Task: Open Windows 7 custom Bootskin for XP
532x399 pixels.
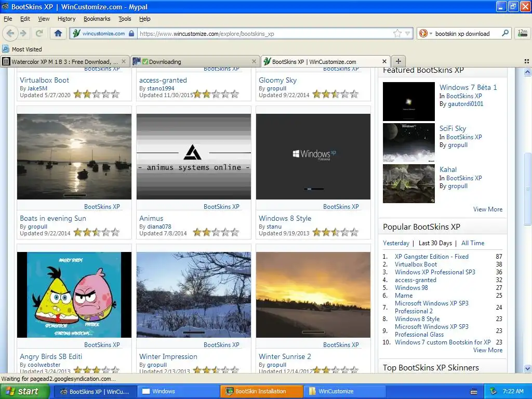Action: coord(443,342)
